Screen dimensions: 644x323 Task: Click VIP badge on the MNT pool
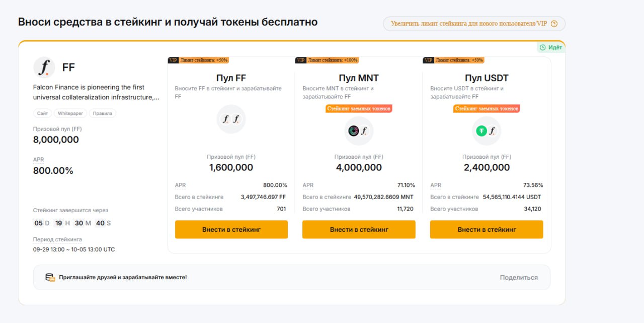point(300,60)
